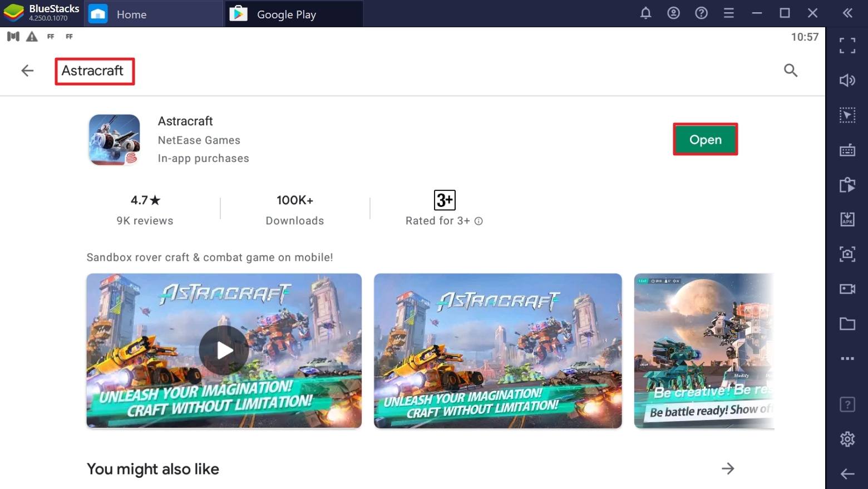
Task: Start screen recording with video icon
Action: (x=847, y=289)
